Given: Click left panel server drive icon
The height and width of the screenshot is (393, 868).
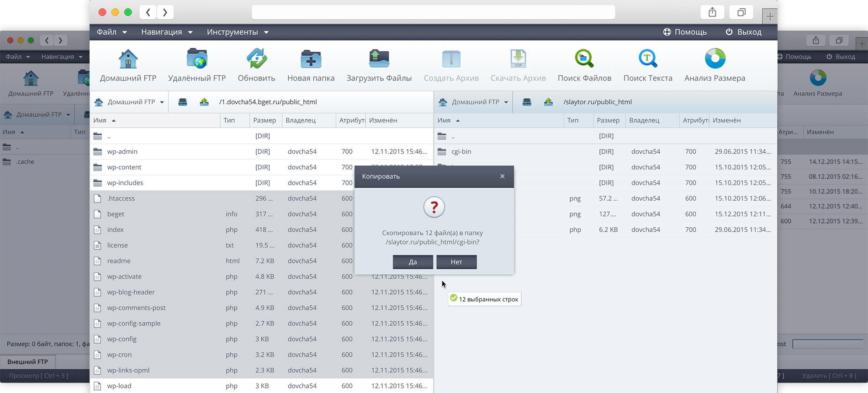Looking at the screenshot, I should (x=183, y=102).
